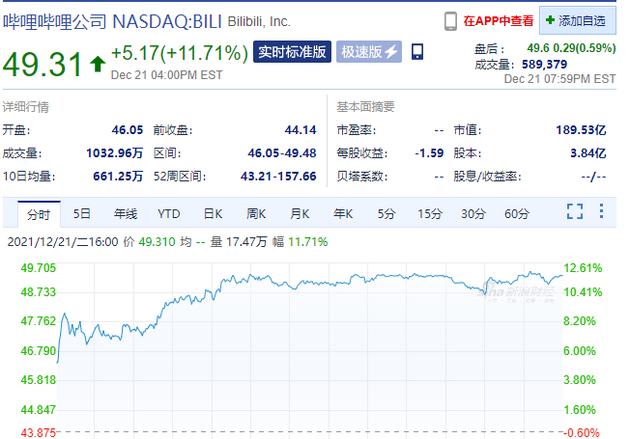Click the opening price 46.05
This screenshot has height=439, width=630.
coord(127,130)
